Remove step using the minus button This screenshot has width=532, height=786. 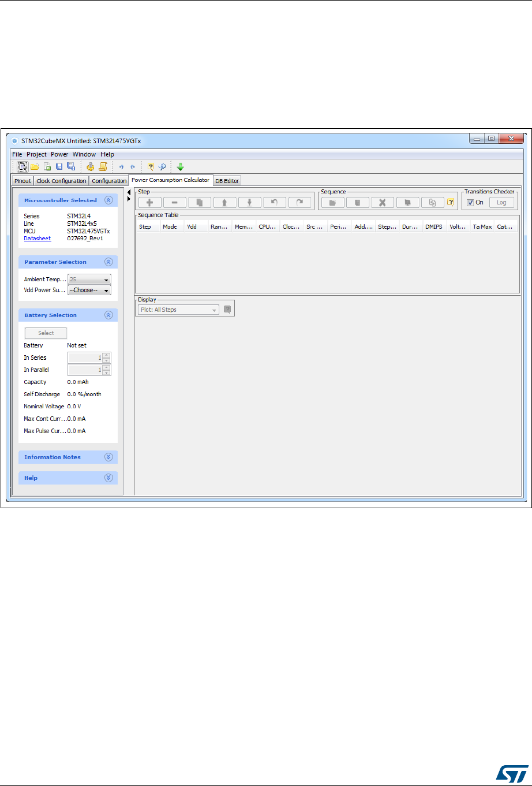(175, 203)
